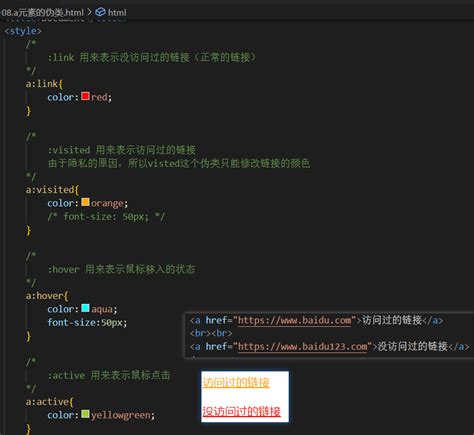
Task: Open the orange color swatch picker
Action: [x=85, y=202]
